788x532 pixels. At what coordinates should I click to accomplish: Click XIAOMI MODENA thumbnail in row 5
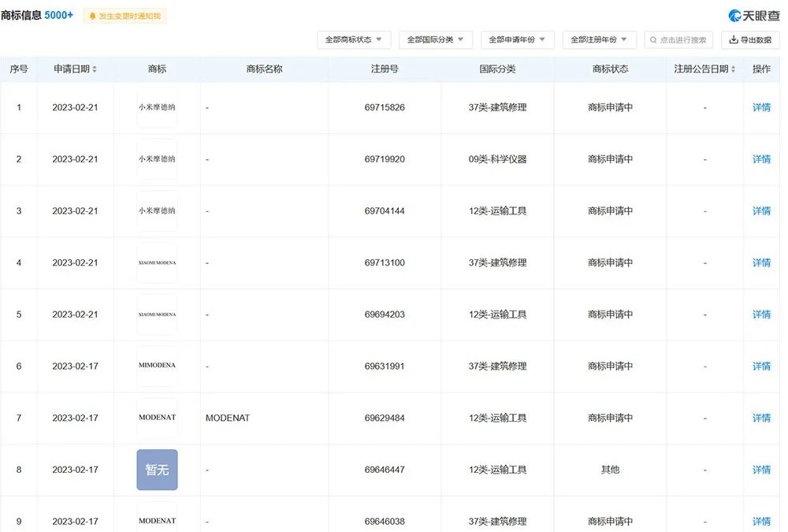[158, 314]
